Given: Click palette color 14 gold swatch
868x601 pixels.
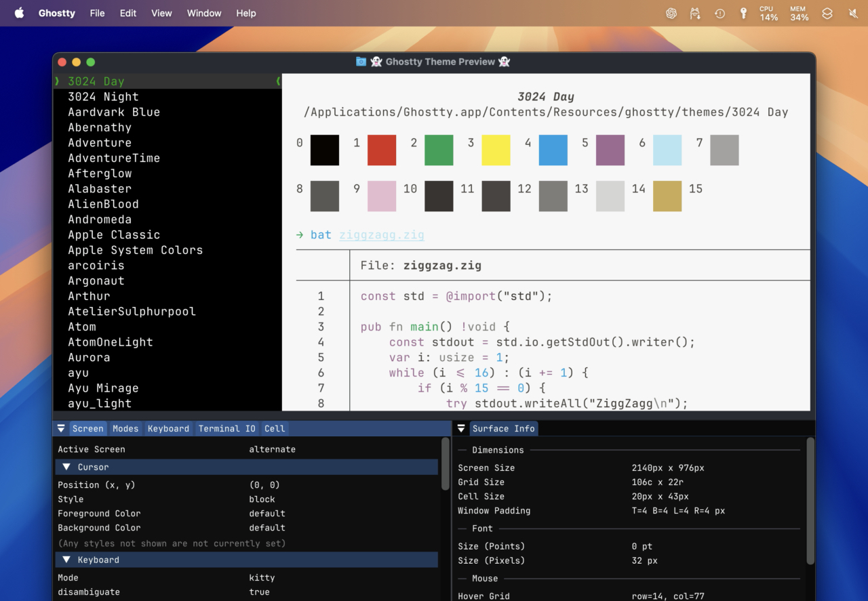Looking at the screenshot, I should pyautogui.click(x=667, y=196).
